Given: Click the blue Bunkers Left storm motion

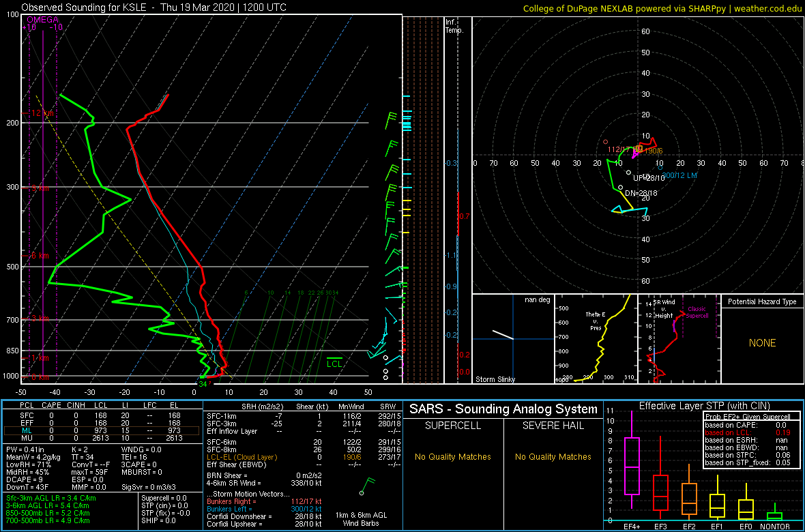Looking at the screenshot, I should (263, 508).
